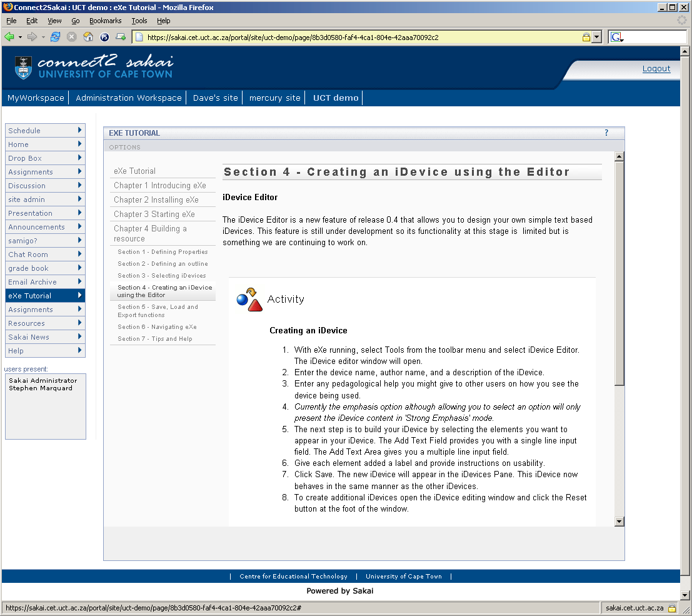Expand the address bar URL dropdown

click(x=597, y=37)
